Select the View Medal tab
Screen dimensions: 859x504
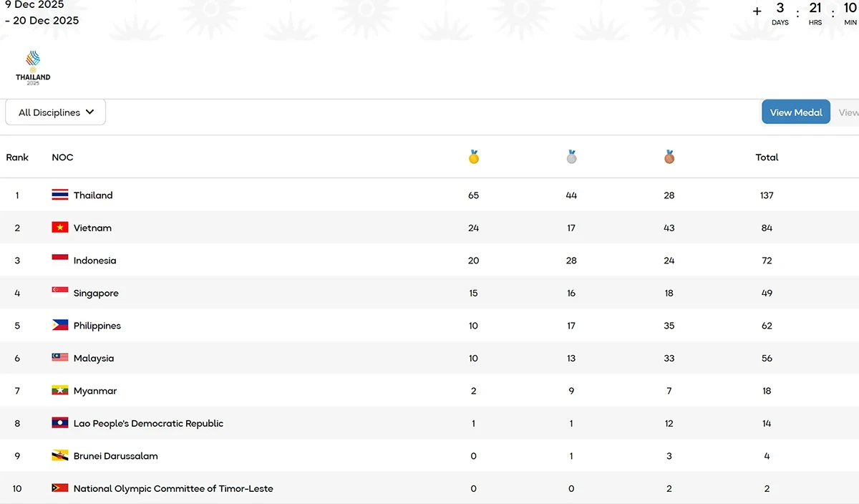pyautogui.click(x=795, y=112)
